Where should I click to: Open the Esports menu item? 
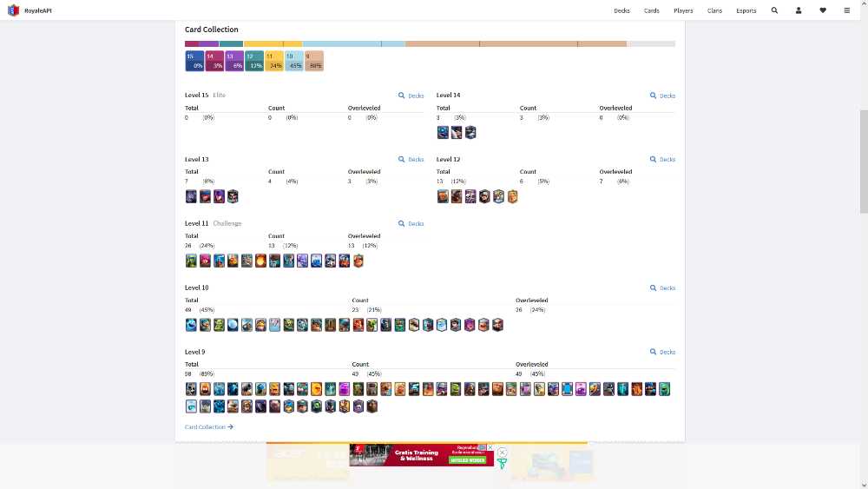tap(746, 10)
